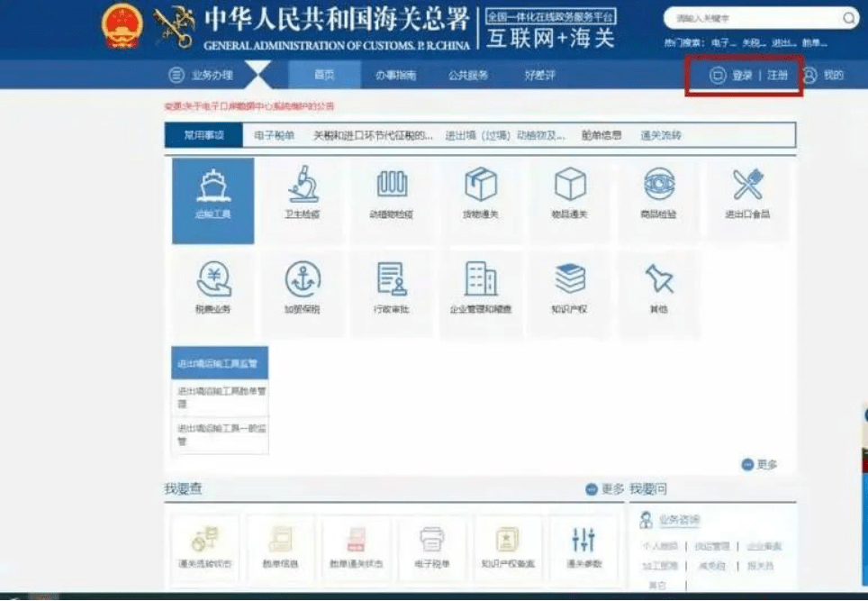The width and height of the screenshot is (868, 601).
Task: Click the 舱单... hot search keyword
Action: (815, 42)
